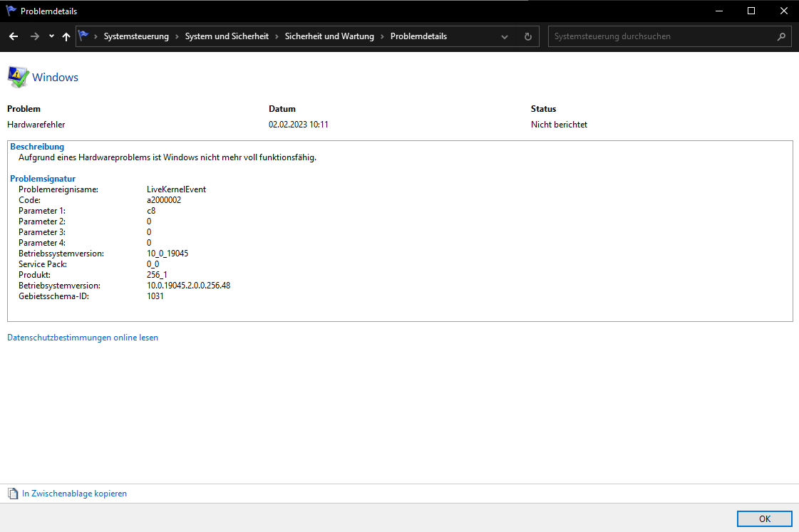Click In Zwischenablage kopieren link

[74, 494]
